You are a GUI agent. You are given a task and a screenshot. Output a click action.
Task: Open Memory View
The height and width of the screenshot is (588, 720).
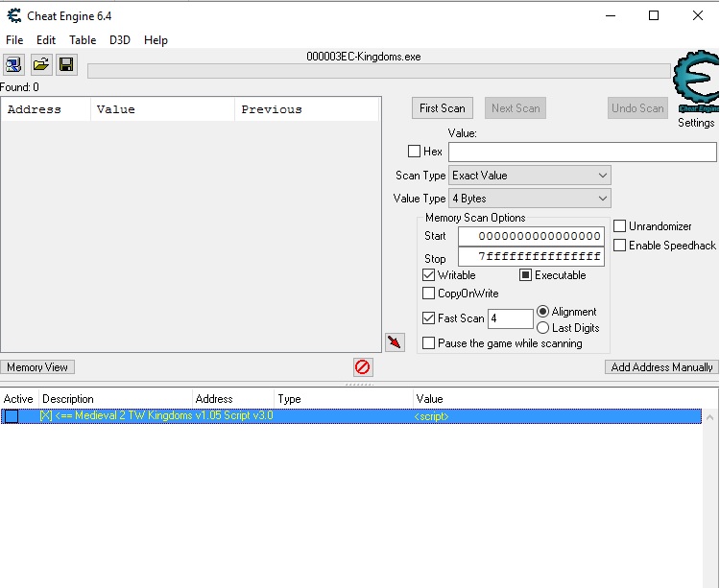pyautogui.click(x=37, y=367)
